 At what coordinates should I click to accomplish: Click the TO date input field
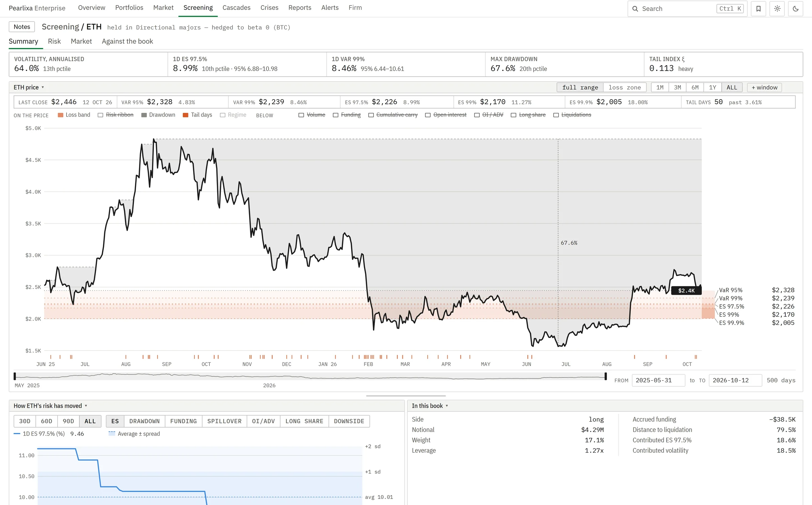pyautogui.click(x=735, y=380)
